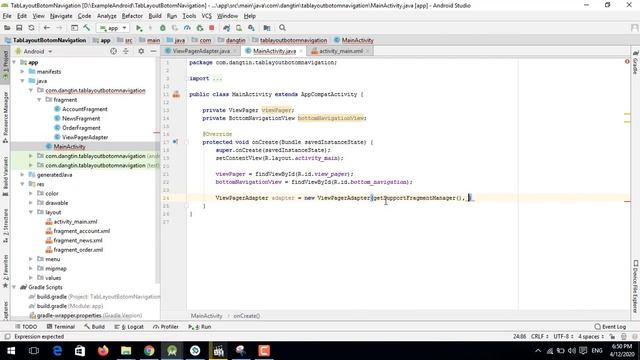Click the '4 spaces' indent selector
Image resolution: width=640 pixels, height=360 pixels.
590,336
